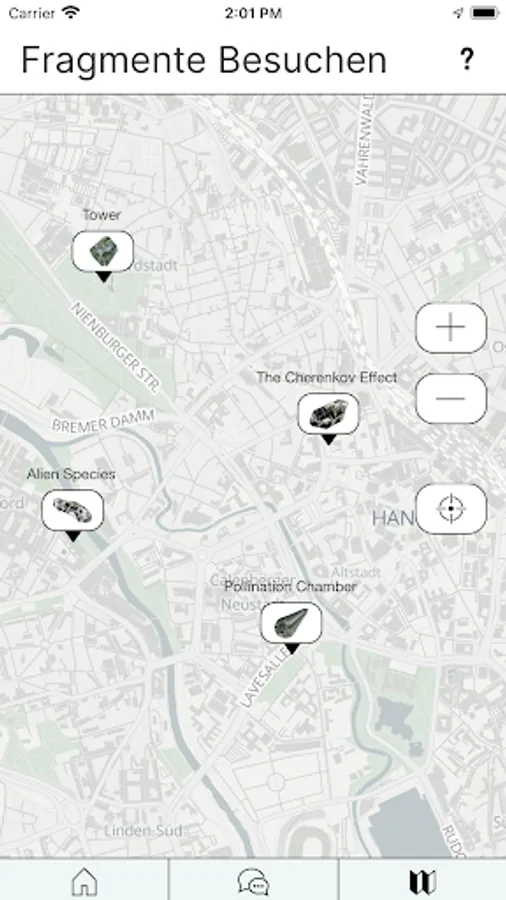Viewport: 506px width, 900px height.
Task: Tap the Wi-Fi status icon
Action: click(71, 13)
